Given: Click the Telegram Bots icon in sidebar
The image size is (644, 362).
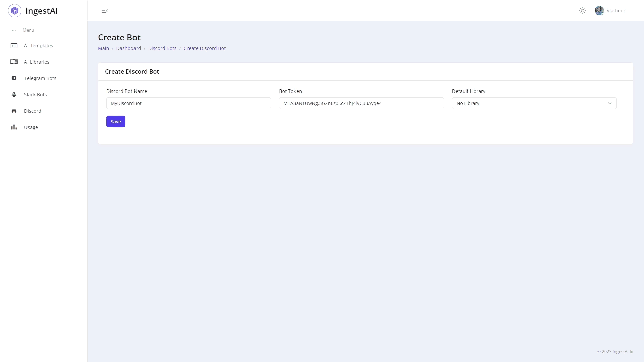Looking at the screenshot, I should point(14,78).
